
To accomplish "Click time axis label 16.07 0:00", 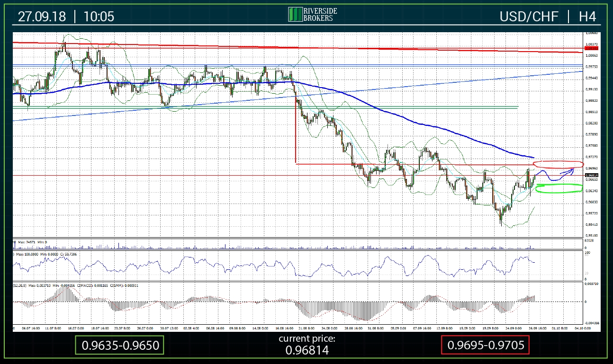I will pos(76,328).
